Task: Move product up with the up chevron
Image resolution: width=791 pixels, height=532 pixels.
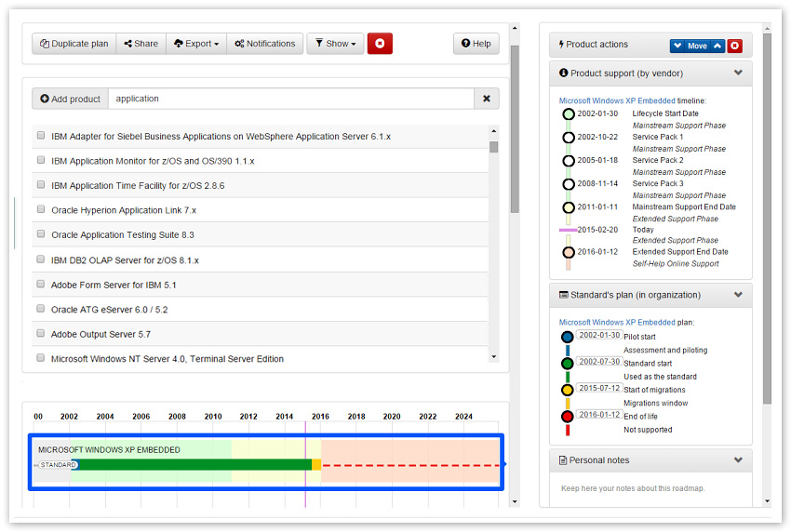Action: click(x=717, y=46)
